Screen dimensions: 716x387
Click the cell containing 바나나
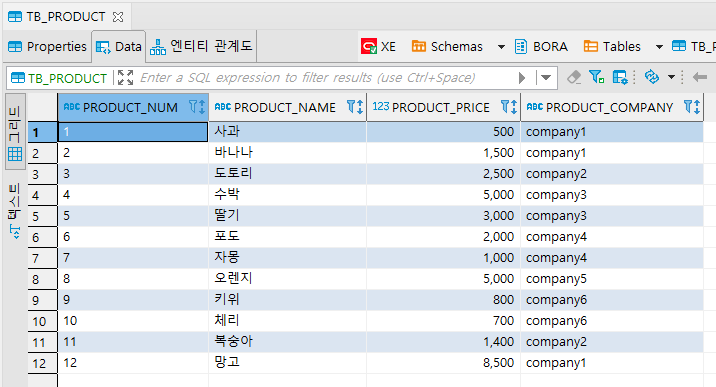[287, 153]
